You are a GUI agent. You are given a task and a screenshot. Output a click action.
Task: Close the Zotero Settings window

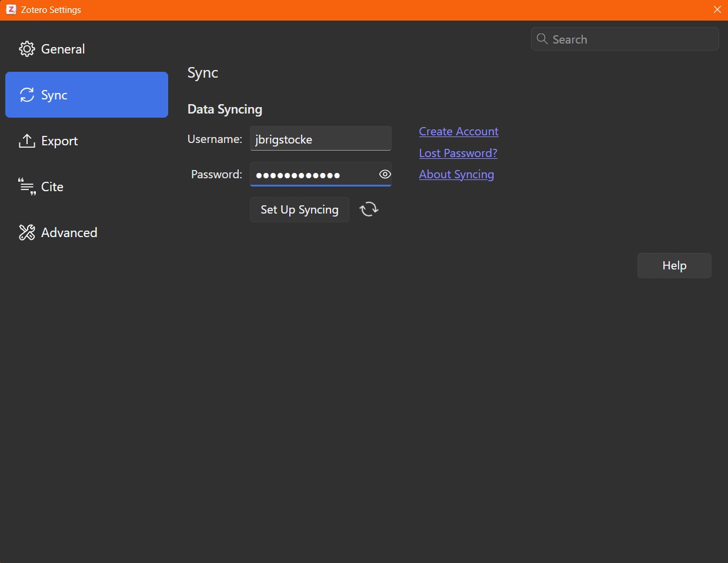point(717,9)
